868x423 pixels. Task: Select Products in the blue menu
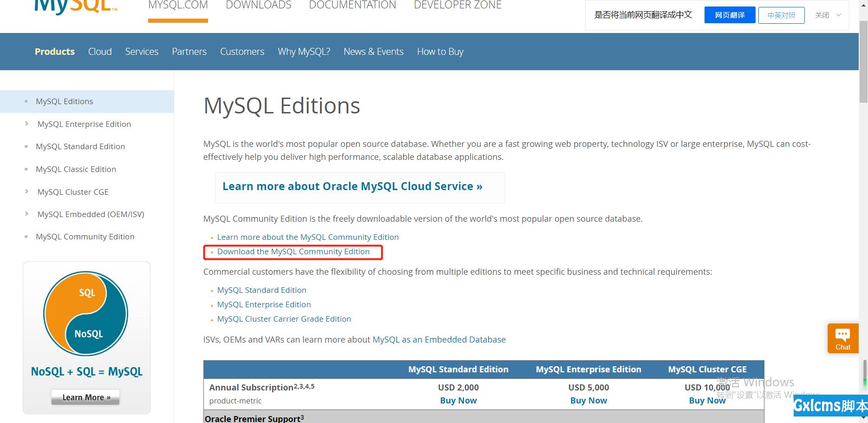[55, 52]
